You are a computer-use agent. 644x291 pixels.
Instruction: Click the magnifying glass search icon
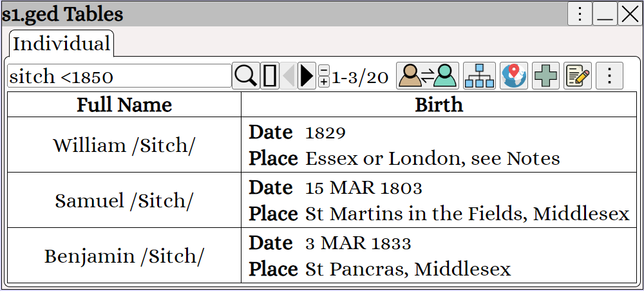(245, 76)
